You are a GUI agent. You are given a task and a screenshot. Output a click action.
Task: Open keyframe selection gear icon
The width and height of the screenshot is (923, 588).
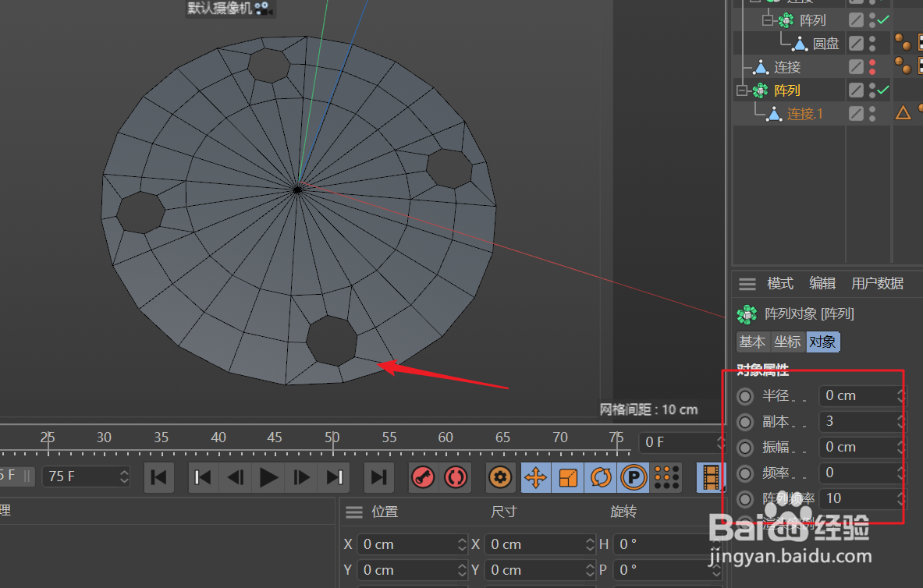(x=500, y=477)
